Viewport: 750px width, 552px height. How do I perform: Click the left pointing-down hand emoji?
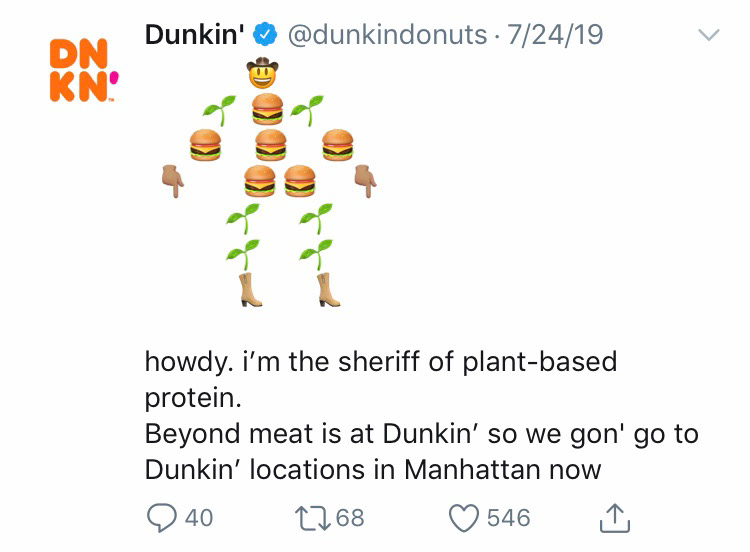(x=173, y=181)
